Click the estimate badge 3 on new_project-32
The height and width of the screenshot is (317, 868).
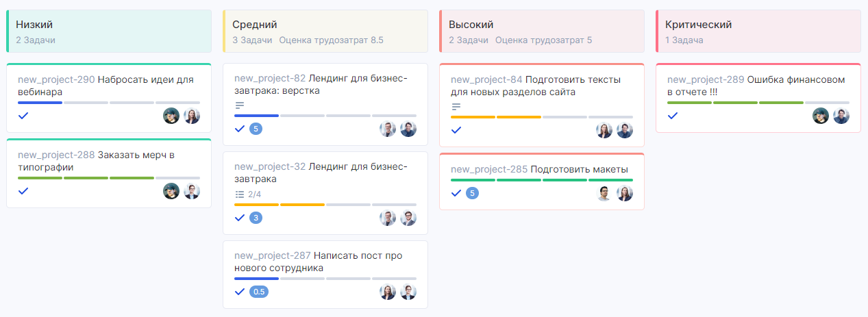[256, 218]
